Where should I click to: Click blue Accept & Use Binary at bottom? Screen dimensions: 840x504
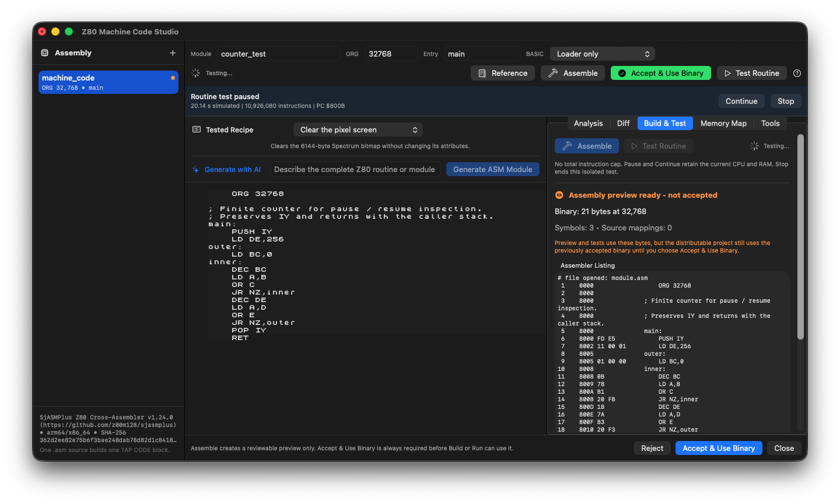pos(719,449)
